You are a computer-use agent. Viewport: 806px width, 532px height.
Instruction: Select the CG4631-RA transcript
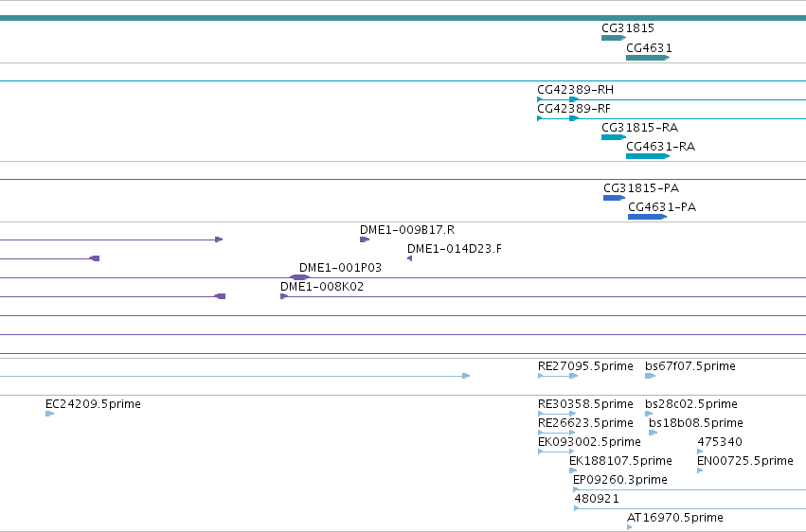660,147
